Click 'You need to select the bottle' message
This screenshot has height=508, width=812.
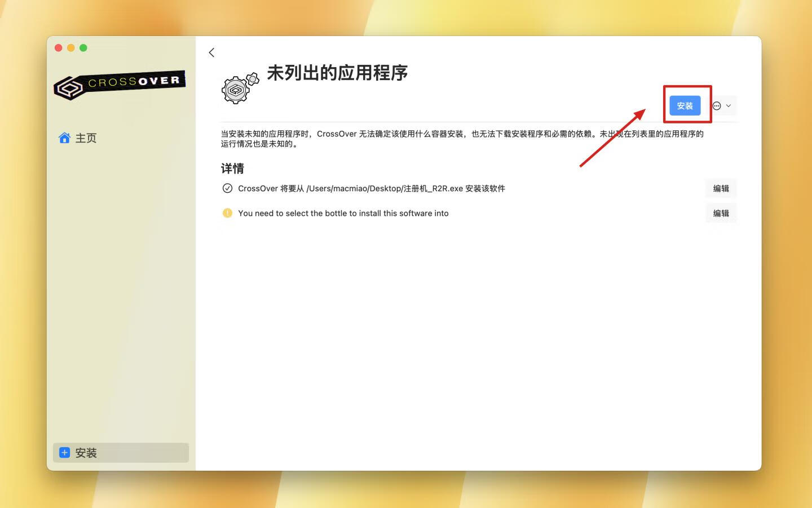[343, 213]
